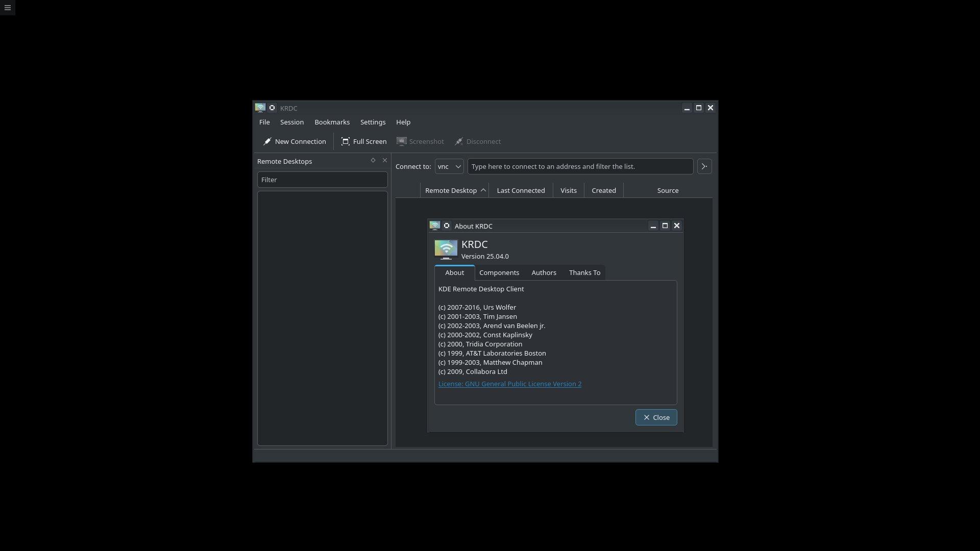Click the 'Connect to:' label
980x551 pixels.
click(x=413, y=166)
